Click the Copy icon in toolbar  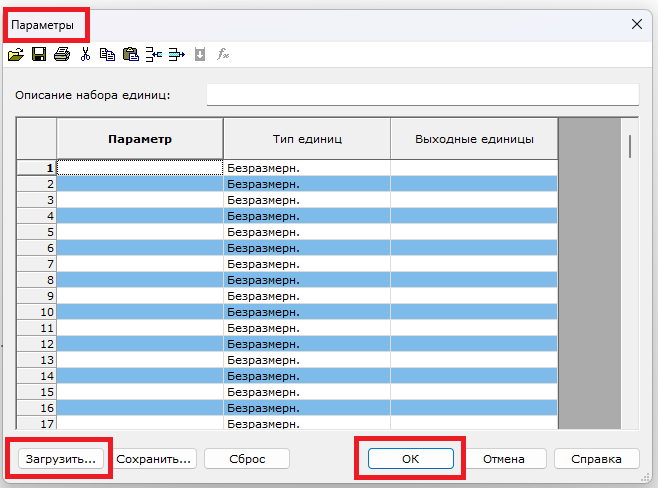click(107, 55)
